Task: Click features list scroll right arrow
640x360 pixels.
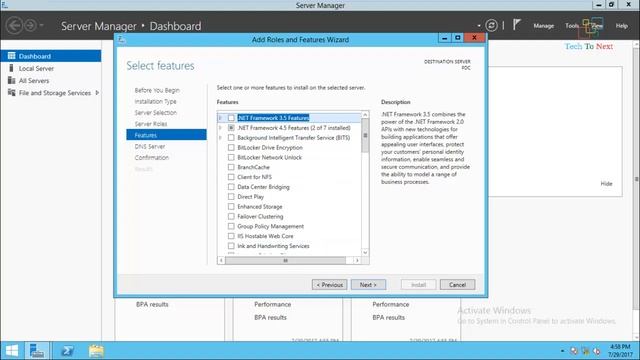Action: coord(357,260)
